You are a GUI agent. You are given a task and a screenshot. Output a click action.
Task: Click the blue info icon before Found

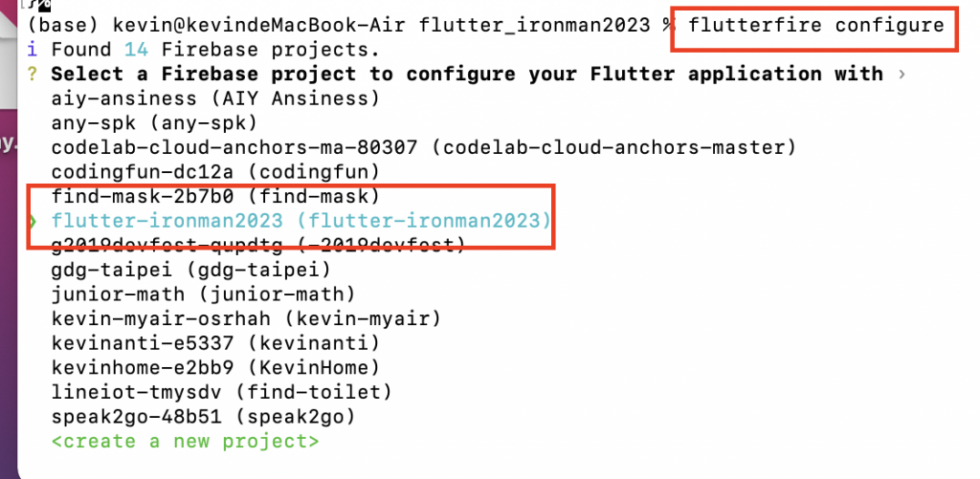tap(33, 50)
